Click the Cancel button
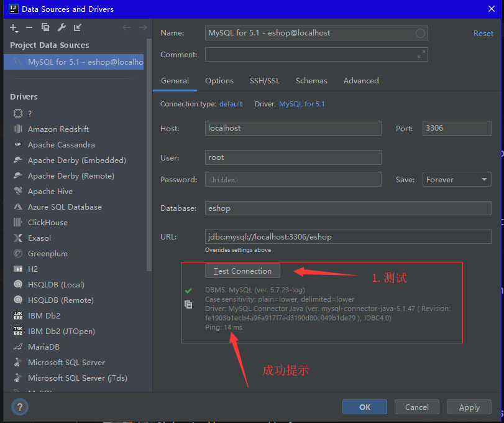The height and width of the screenshot is (423, 504). click(x=416, y=407)
